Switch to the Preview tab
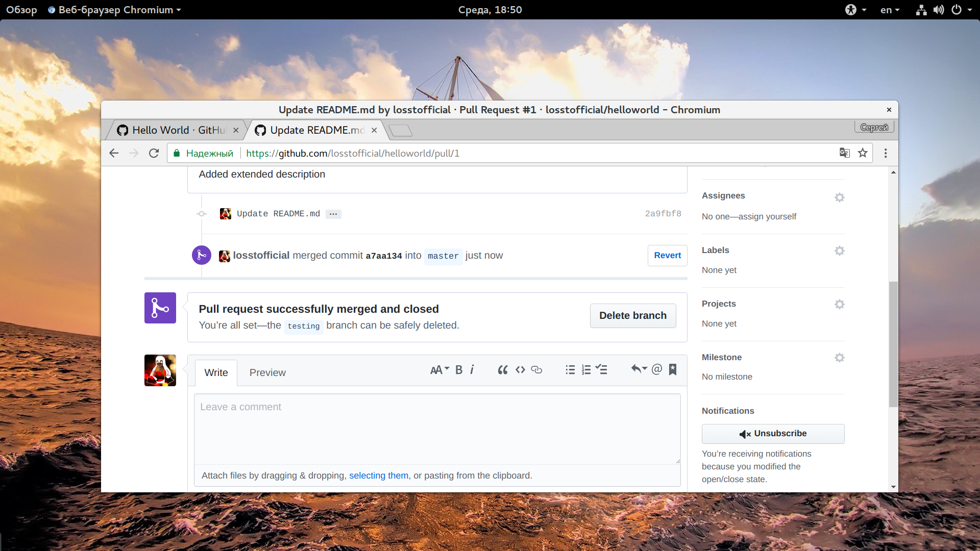980x551 pixels. pyautogui.click(x=267, y=373)
